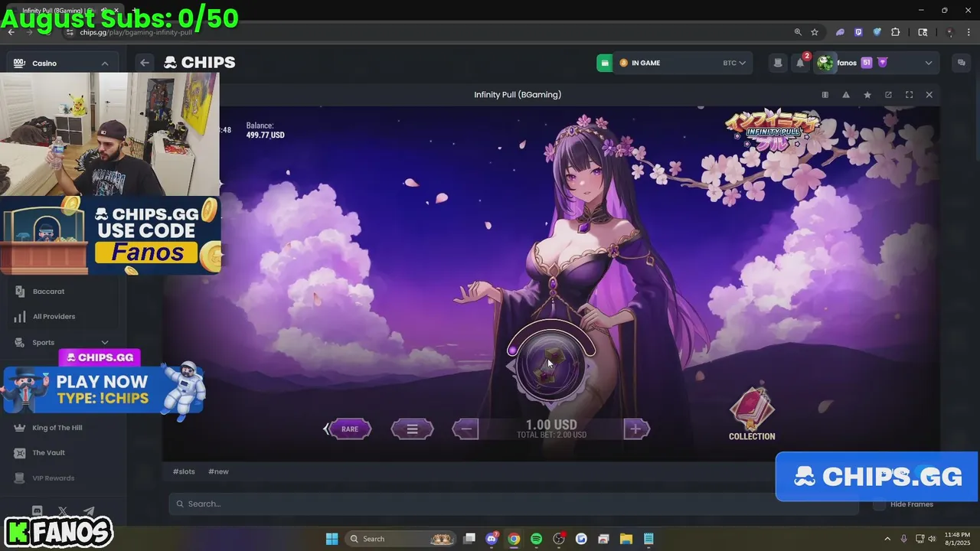Image resolution: width=980 pixels, height=551 pixels.
Task: Open the chat panel icon
Action: tap(962, 63)
